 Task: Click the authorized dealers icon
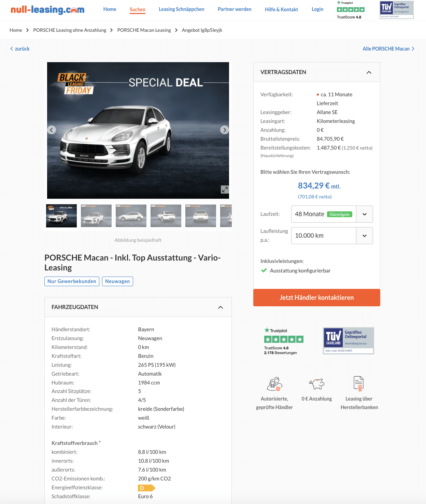coord(274,384)
